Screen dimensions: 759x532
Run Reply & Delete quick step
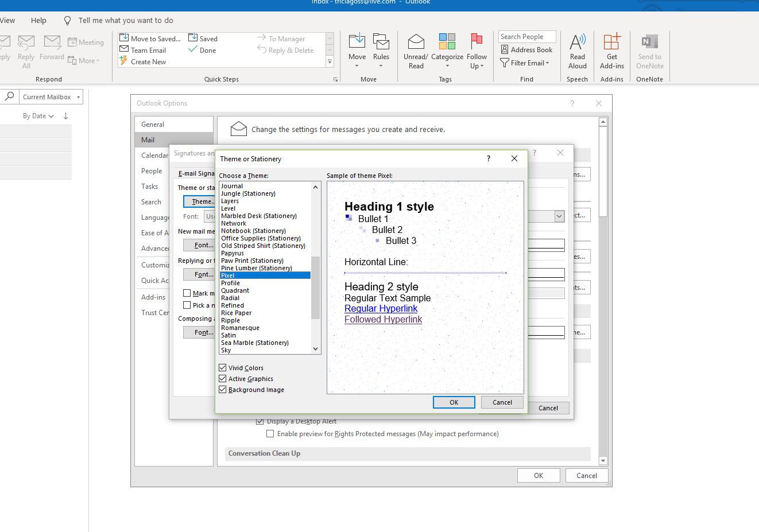pyautogui.click(x=285, y=50)
